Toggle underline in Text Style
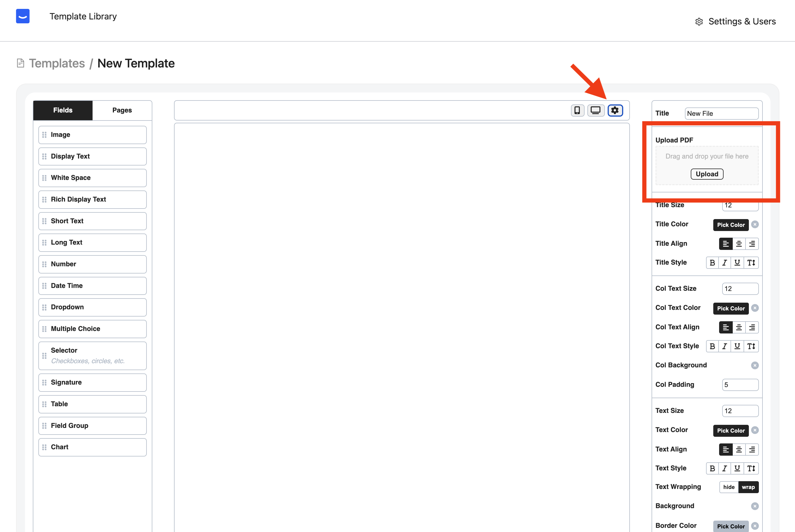The image size is (795, 532). [x=737, y=468]
